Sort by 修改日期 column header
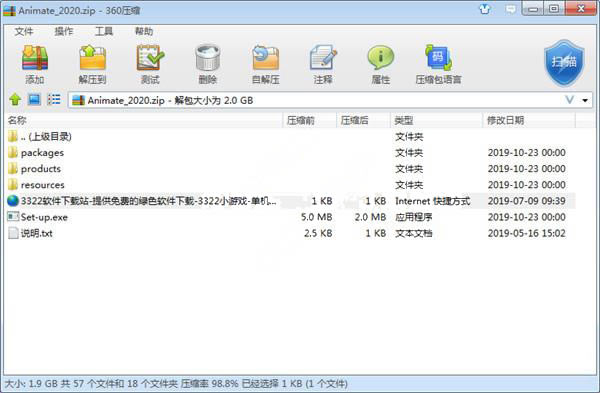Screen dimensions: 600x393 530,121
